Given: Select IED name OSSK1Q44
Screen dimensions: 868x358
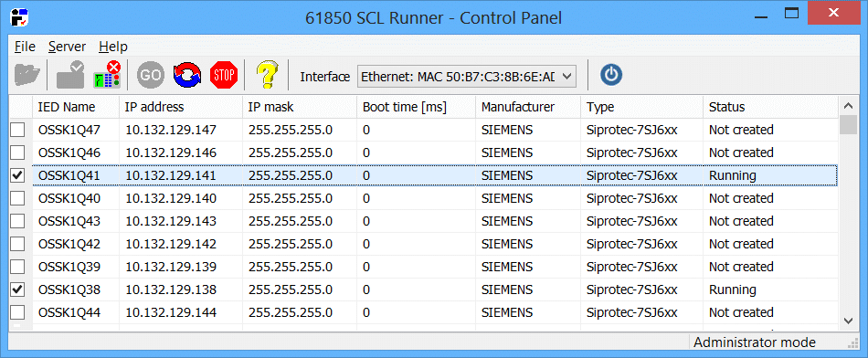Looking at the screenshot, I should point(69,312).
